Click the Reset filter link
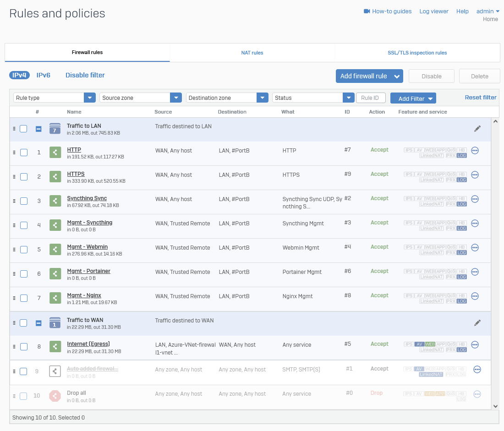 (480, 97)
